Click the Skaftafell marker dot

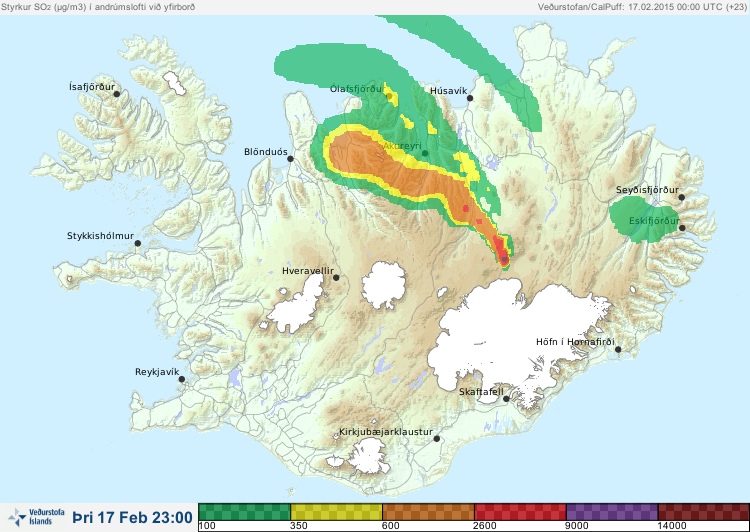point(507,399)
